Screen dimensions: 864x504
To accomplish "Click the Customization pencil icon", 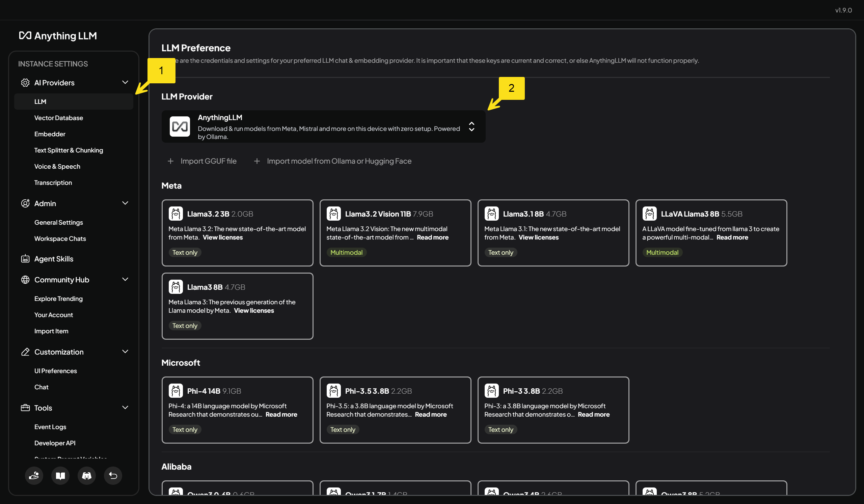I will tap(25, 352).
